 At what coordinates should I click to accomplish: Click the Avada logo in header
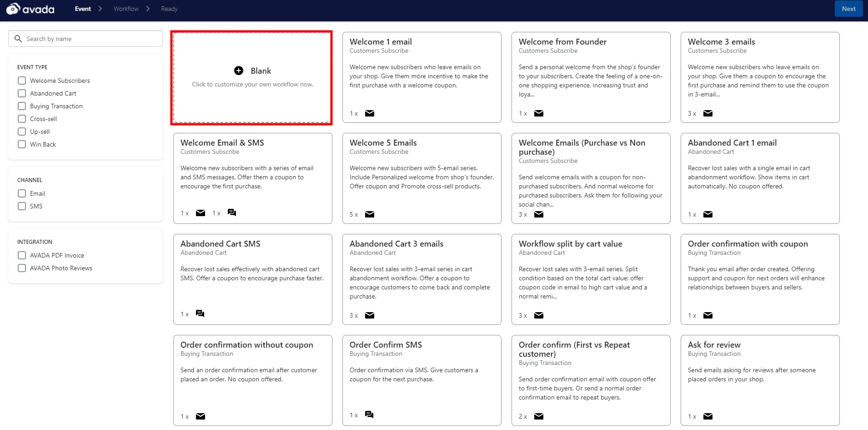(30, 9)
